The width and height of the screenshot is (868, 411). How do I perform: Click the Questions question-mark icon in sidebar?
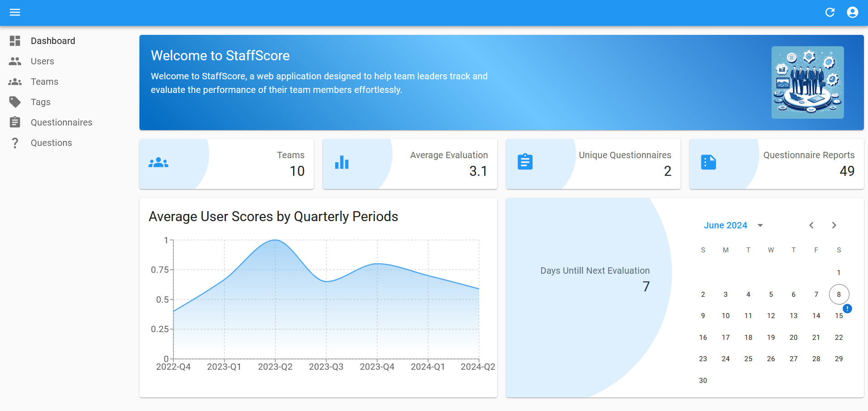point(15,143)
